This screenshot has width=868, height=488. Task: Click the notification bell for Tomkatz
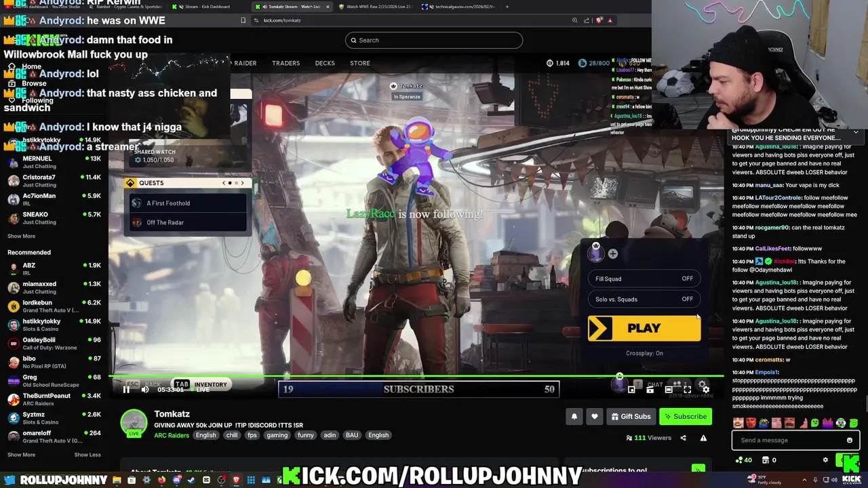point(574,416)
